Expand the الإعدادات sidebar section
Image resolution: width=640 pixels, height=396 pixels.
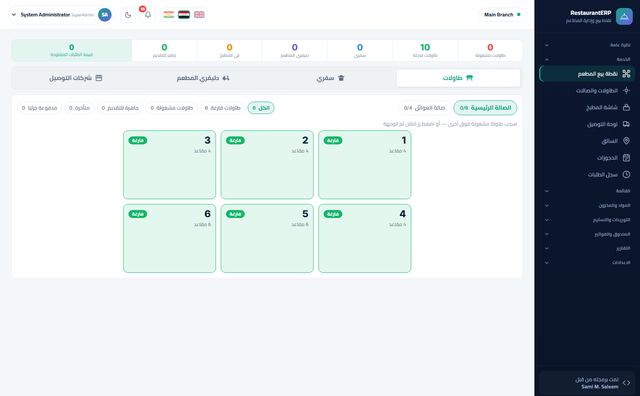[588, 263]
